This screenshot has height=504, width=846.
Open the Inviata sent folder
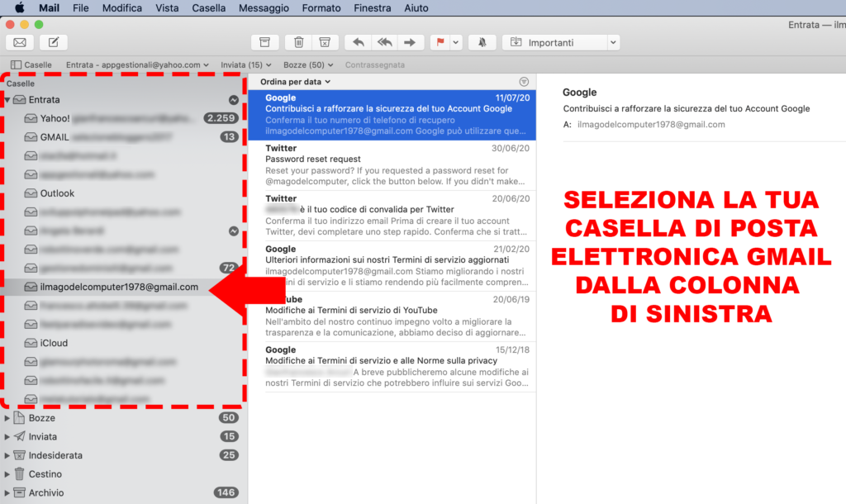coord(122,436)
